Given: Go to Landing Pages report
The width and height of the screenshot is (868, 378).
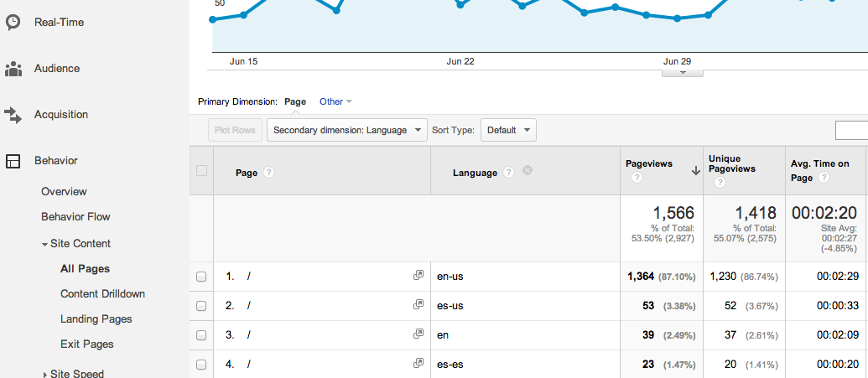Looking at the screenshot, I should point(96,318).
